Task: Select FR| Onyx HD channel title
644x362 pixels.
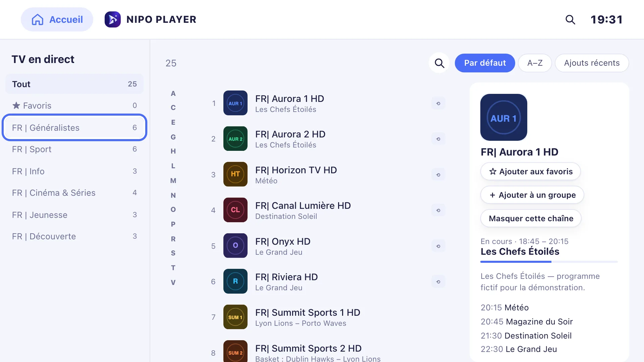Action: pyautogui.click(x=283, y=242)
